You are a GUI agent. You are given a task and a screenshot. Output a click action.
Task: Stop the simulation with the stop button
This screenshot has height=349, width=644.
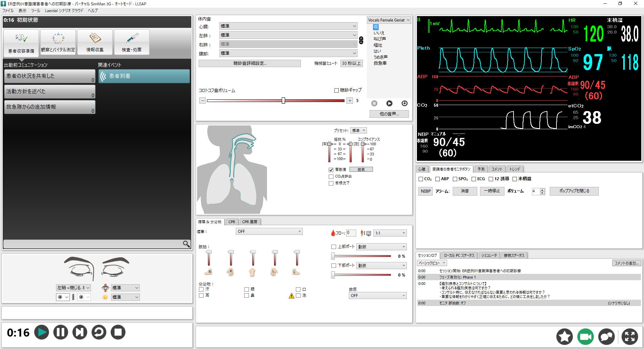coord(118,332)
